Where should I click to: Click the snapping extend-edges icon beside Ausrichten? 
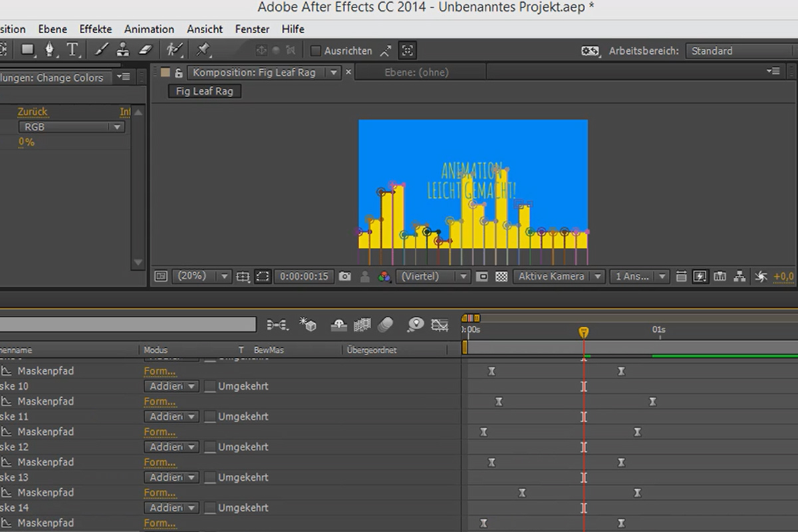[x=386, y=51]
